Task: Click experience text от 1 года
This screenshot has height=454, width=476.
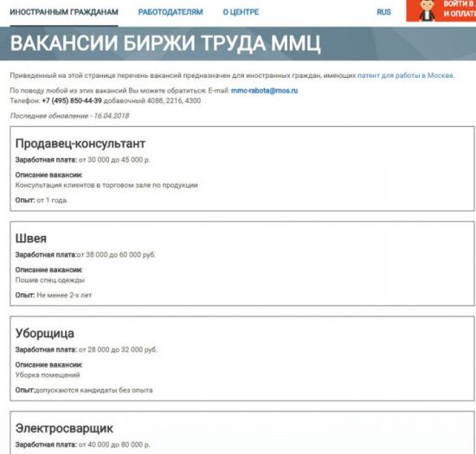Action: [x=52, y=200]
